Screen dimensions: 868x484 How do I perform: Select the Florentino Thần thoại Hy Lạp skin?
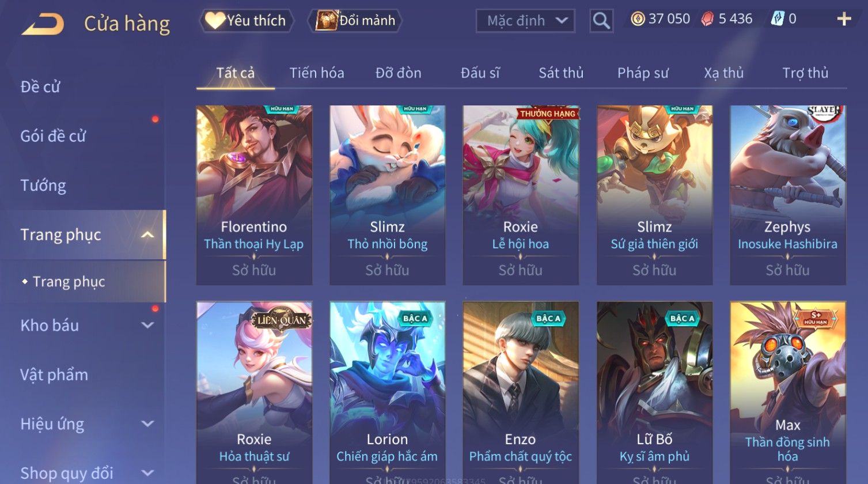(x=254, y=195)
